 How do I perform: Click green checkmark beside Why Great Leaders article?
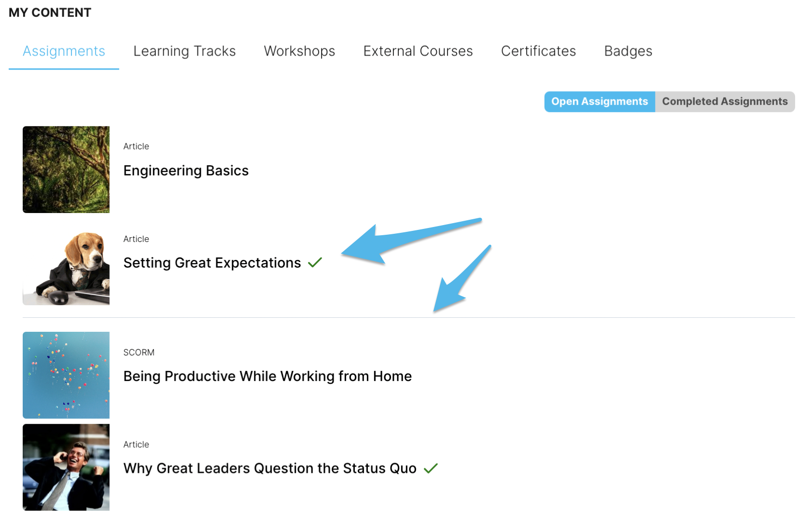[x=431, y=468]
